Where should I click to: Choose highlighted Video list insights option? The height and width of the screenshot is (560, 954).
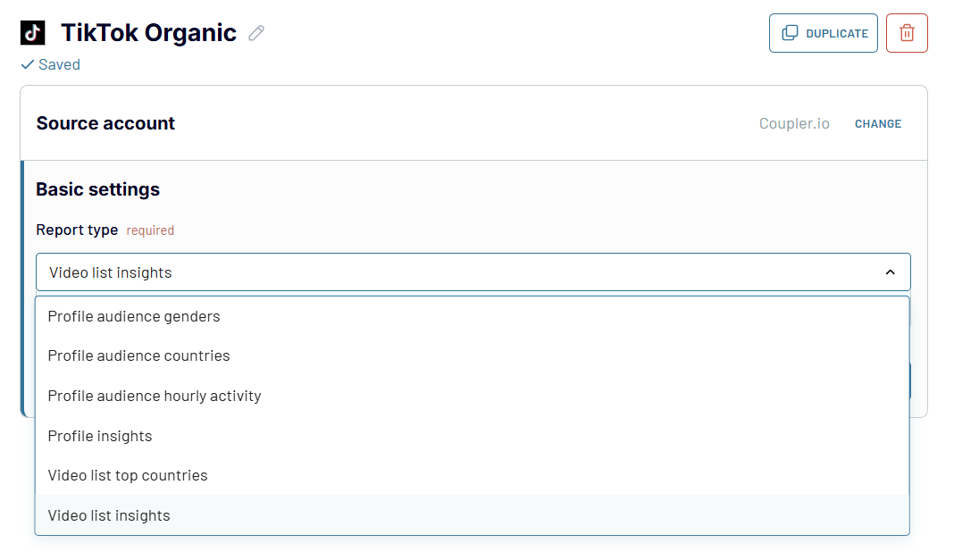(473, 515)
